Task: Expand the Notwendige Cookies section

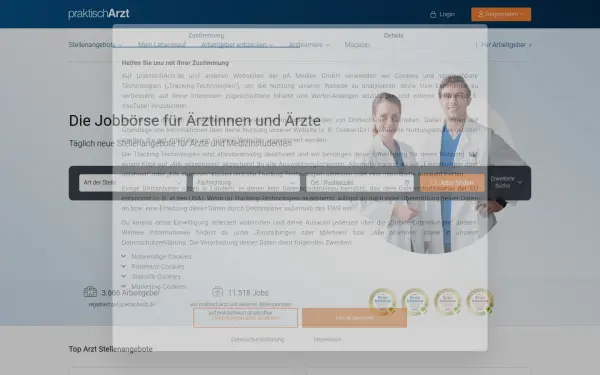Action: tap(157, 256)
